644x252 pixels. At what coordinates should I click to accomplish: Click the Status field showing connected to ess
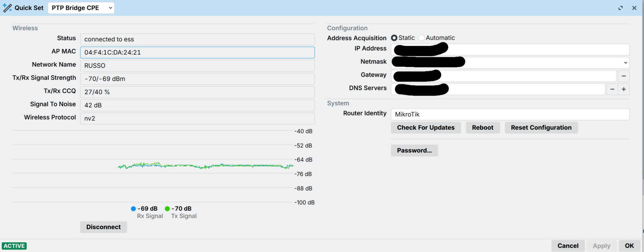point(197,39)
